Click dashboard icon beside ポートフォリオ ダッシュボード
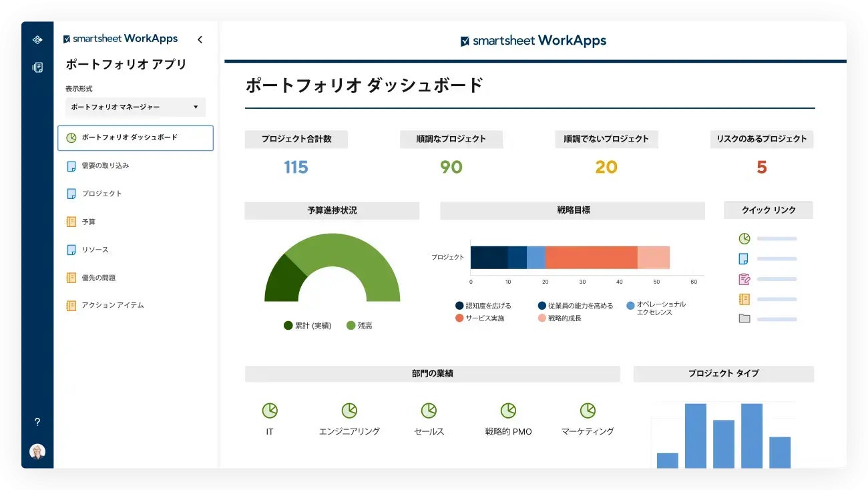 (x=71, y=138)
